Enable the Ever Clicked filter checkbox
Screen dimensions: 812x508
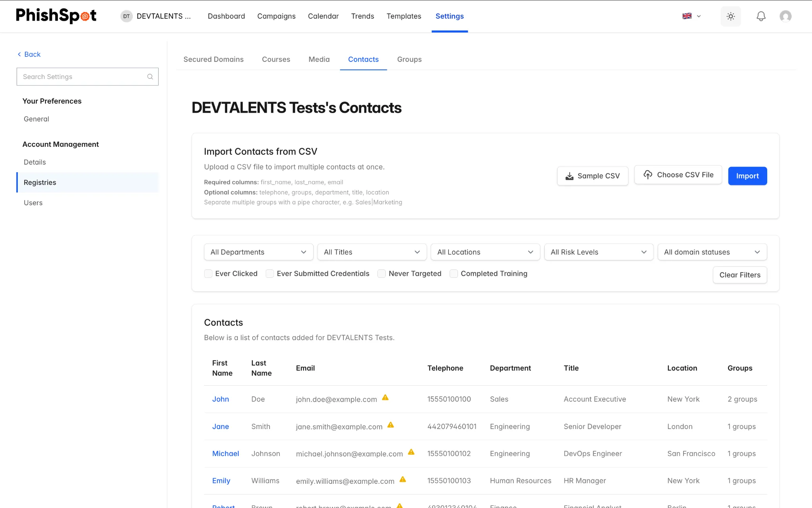(x=208, y=273)
